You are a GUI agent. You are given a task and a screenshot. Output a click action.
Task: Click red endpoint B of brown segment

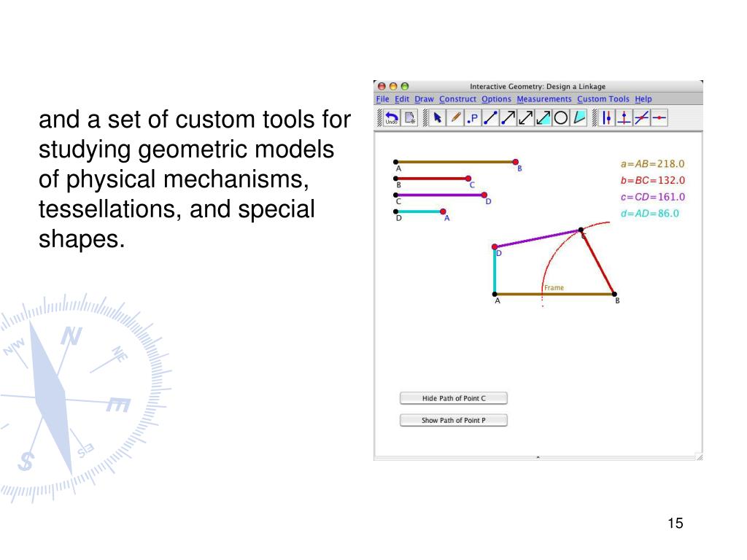click(x=516, y=162)
